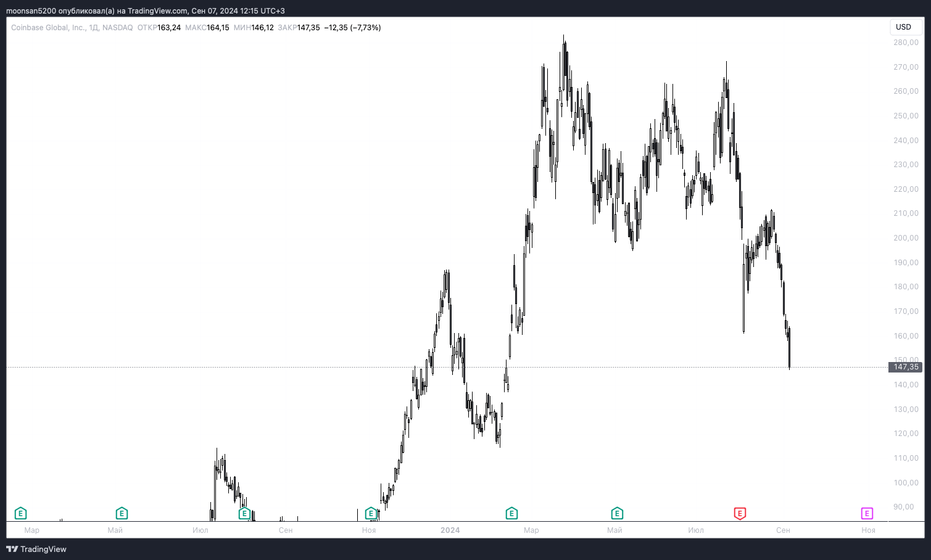Click the low value 146,12
The image size is (931, 560).
click(x=262, y=28)
